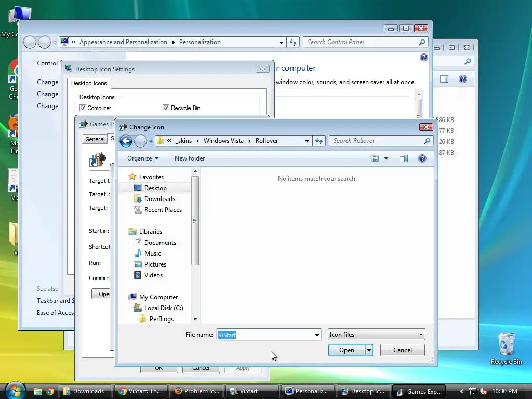Click the Windows Start orb
Viewport: 532px width, 399px height.
point(15,391)
